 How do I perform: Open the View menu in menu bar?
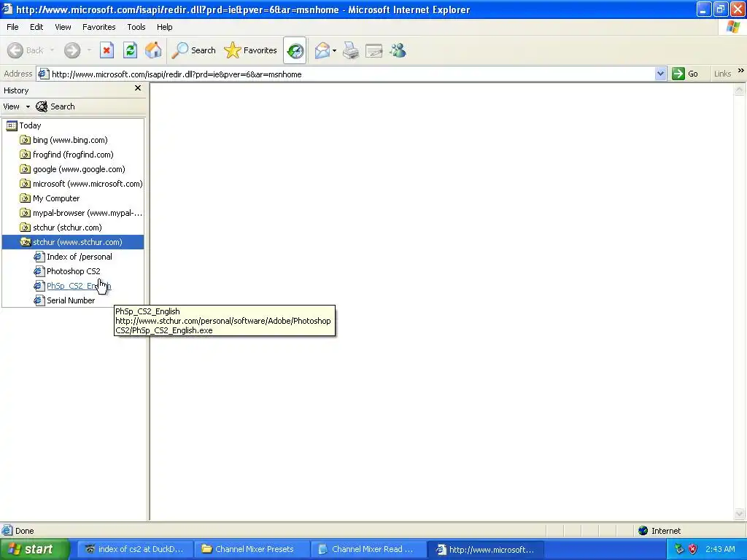point(63,27)
